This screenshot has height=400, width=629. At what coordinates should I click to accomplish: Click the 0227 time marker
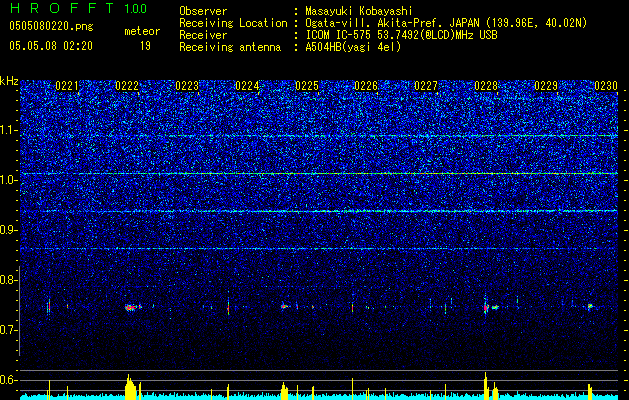(x=426, y=86)
